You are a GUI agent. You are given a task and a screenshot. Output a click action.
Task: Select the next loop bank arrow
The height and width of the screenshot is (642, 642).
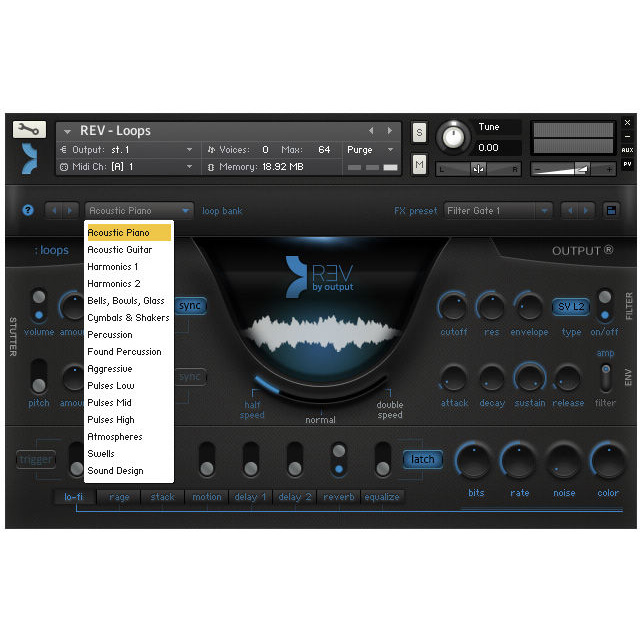click(70, 211)
